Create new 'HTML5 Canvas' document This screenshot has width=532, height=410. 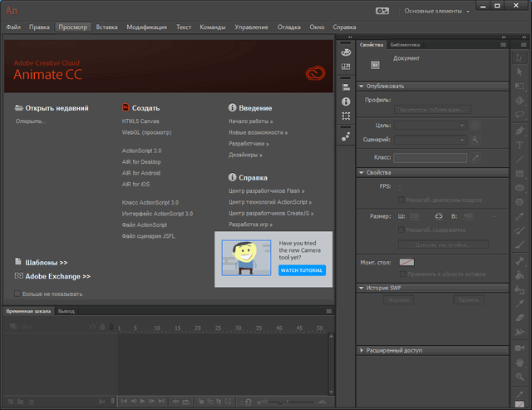tap(140, 121)
